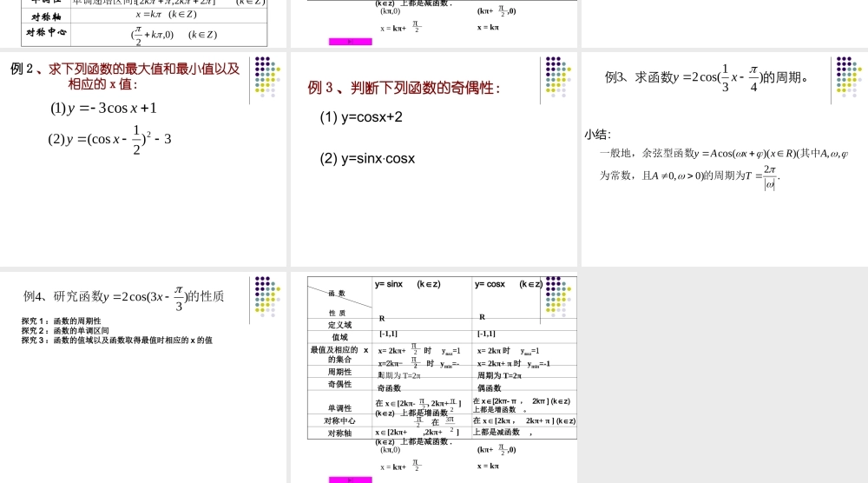Select the 周期性 row label in the full table
The width and height of the screenshot is (868, 483).
[x=339, y=372]
